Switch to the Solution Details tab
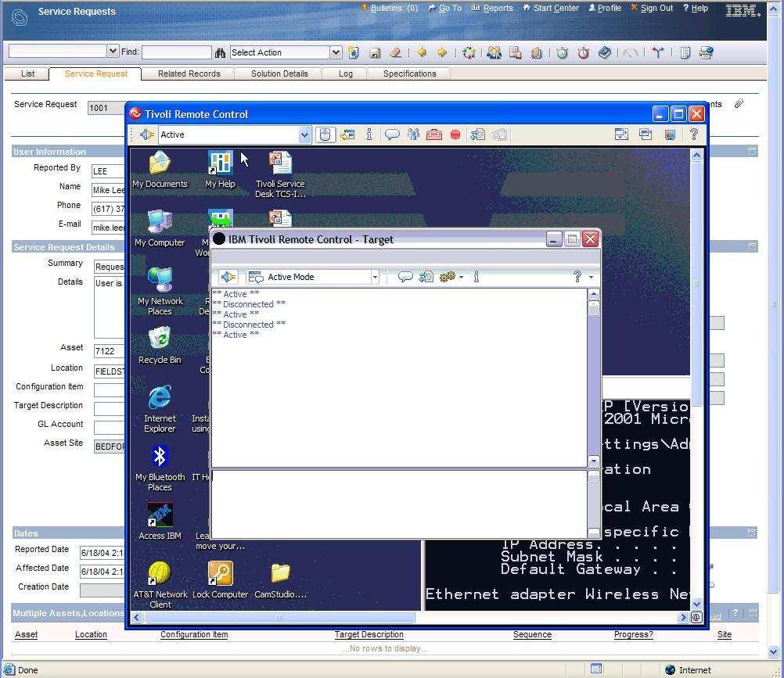Image resolution: width=784 pixels, height=678 pixels. [279, 74]
